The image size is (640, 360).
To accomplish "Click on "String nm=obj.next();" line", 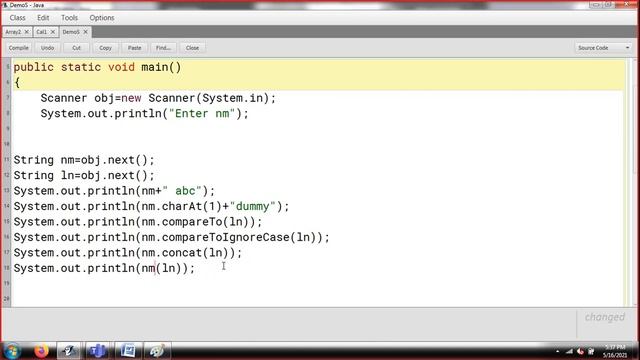I will [x=84, y=160].
